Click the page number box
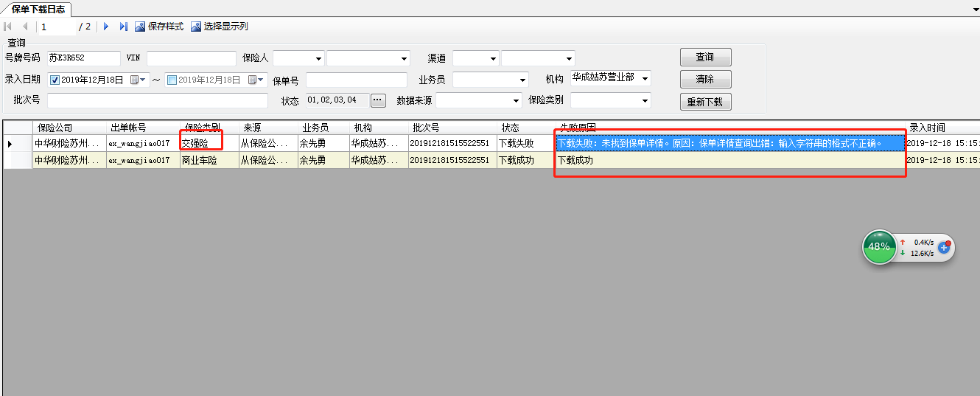This screenshot has height=396, width=980. (57, 27)
